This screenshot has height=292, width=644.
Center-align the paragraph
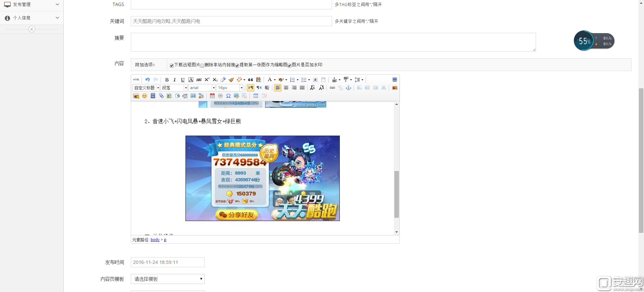(x=286, y=88)
